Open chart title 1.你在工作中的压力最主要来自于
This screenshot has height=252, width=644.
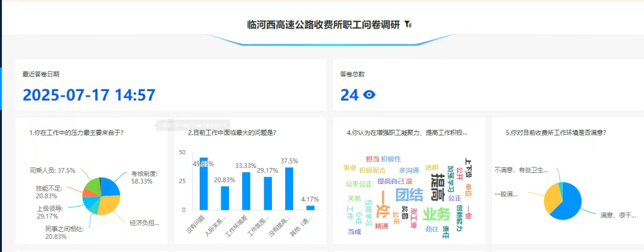coord(80,133)
